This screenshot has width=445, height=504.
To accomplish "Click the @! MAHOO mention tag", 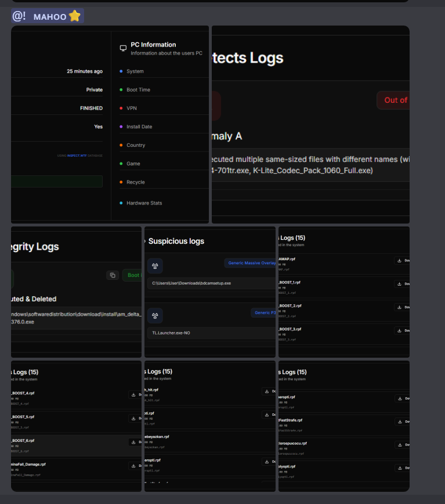I will click(48, 16).
